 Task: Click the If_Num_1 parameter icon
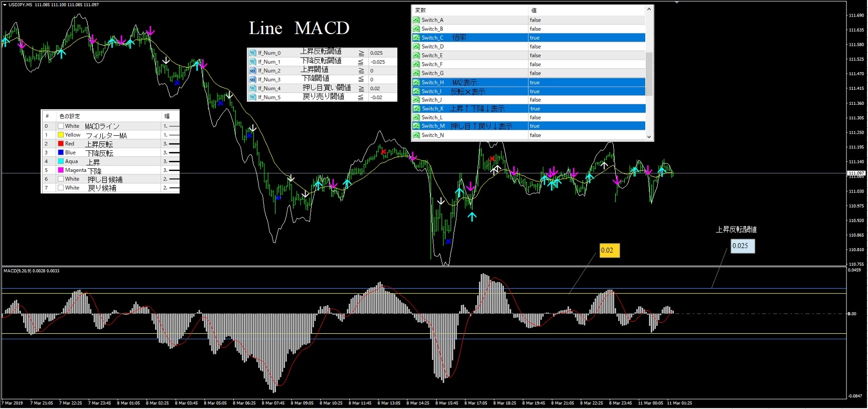253,62
